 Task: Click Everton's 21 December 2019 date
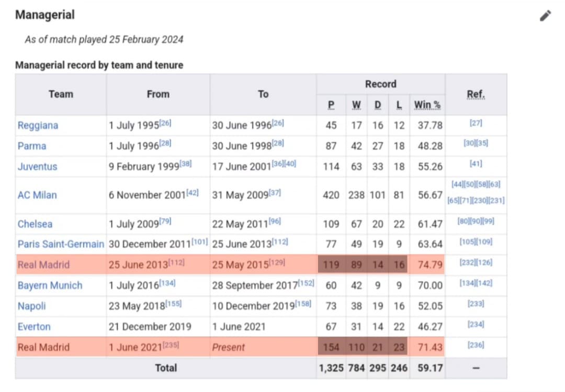(x=150, y=327)
